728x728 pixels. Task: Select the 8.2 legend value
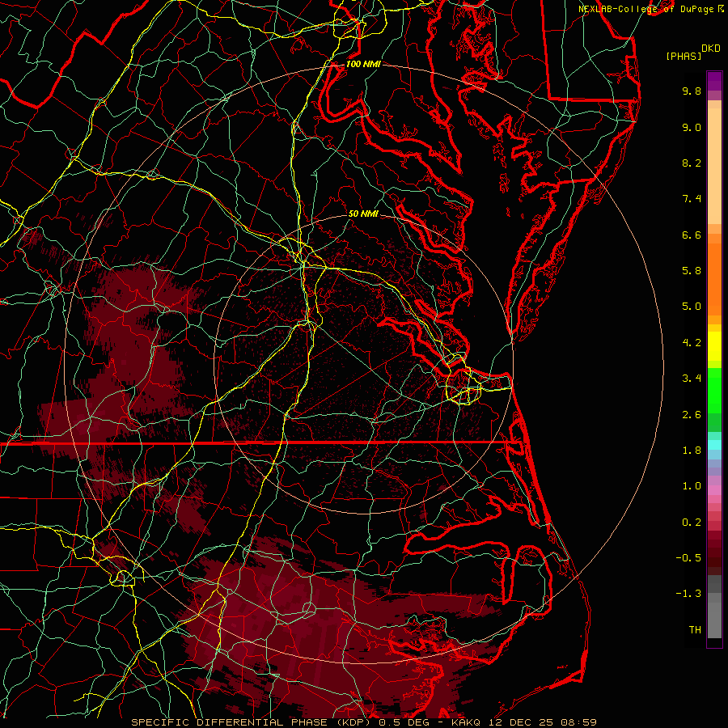[x=692, y=163]
